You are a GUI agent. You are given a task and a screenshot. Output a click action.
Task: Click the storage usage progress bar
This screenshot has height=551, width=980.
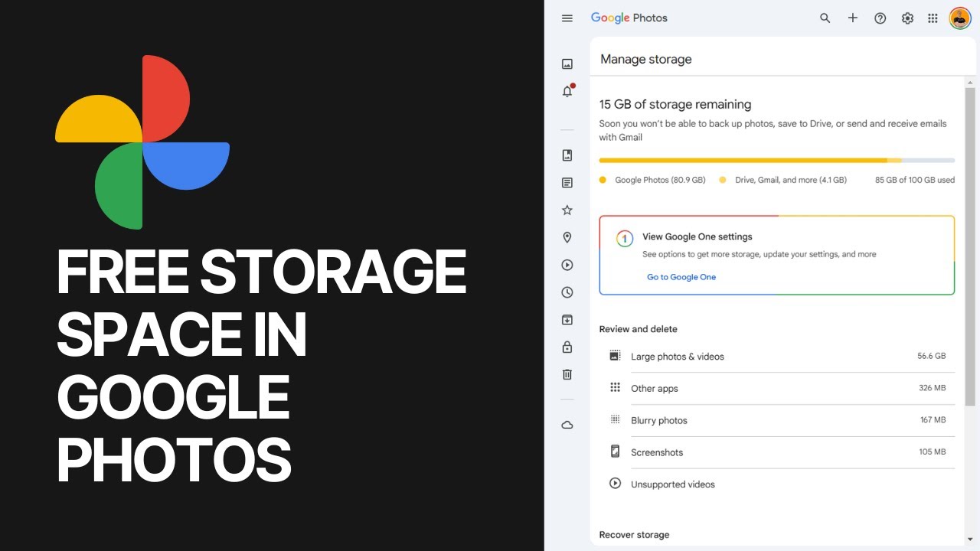tap(777, 161)
